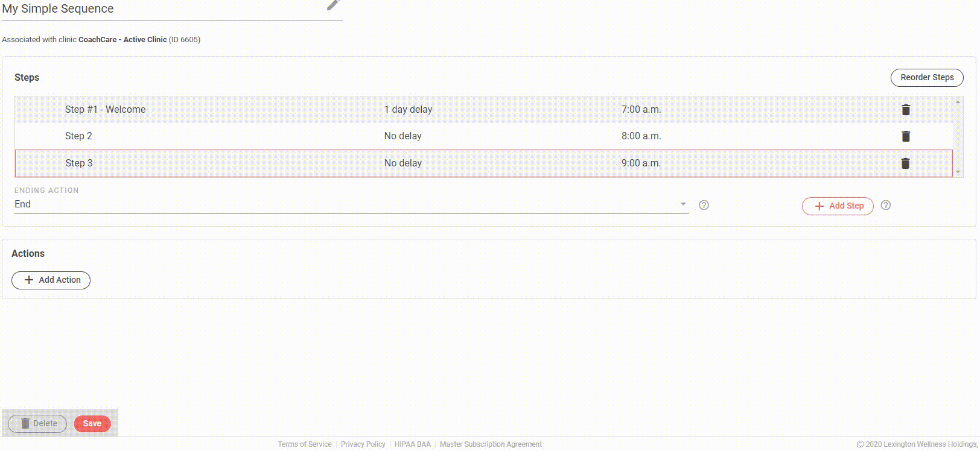
Task: Add a new step with Add Step
Action: point(838,206)
